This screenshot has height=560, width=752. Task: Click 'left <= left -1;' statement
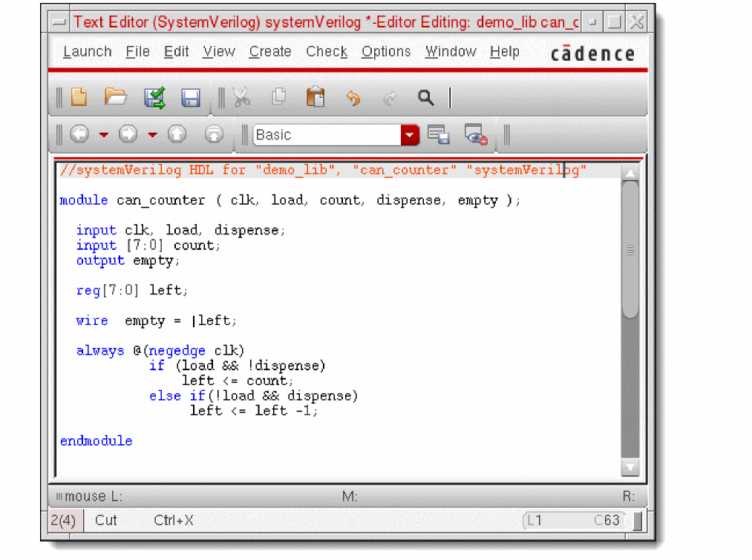pyautogui.click(x=254, y=411)
